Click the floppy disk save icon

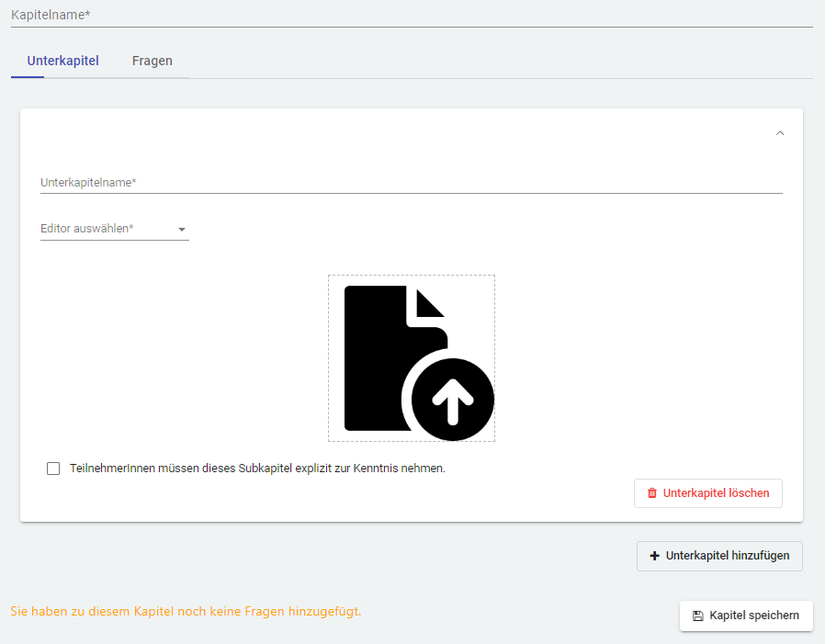tap(697, 616)
